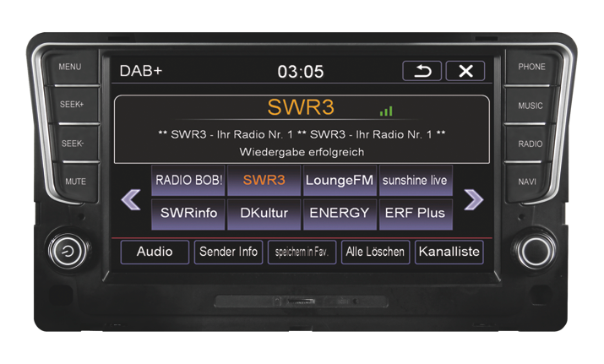
Task: Select the SWR3 preset tile
Action: pos(264,180)
